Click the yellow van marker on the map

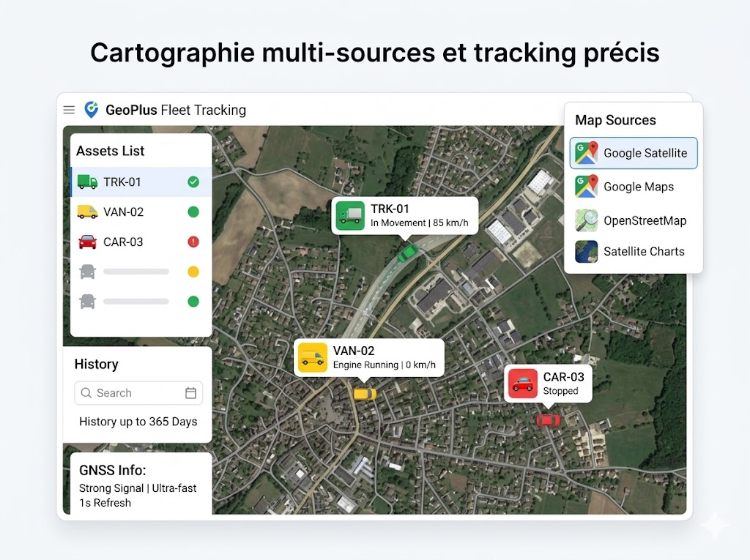click(x=365, y=394)
